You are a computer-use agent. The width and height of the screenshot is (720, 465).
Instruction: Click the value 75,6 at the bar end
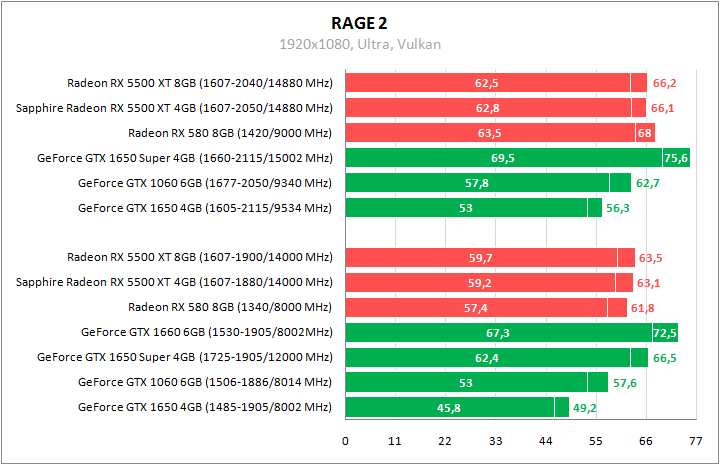pyautogui.click(x=676, y=158)
